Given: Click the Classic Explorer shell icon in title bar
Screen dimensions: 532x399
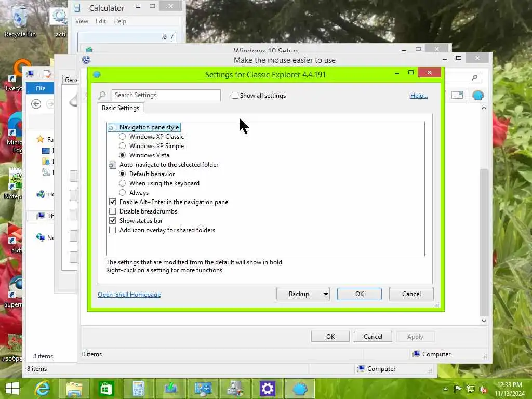Looking at the screenshot, I should tap(97, 74).
